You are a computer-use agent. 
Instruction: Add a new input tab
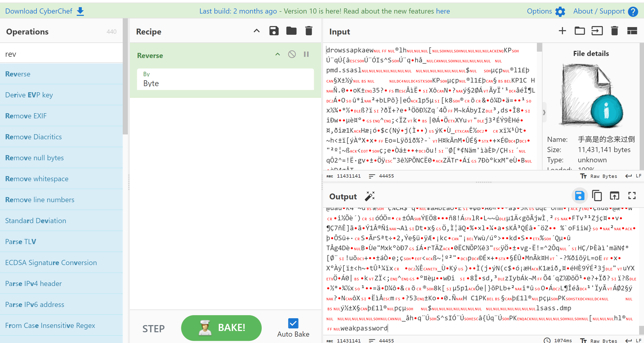click(562, 31)
